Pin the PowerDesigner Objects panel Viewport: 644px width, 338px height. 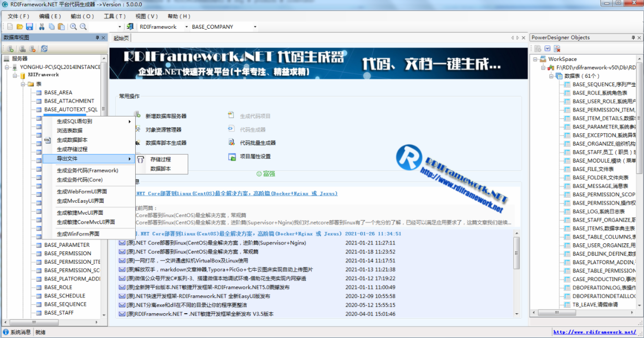click(633, 38)
